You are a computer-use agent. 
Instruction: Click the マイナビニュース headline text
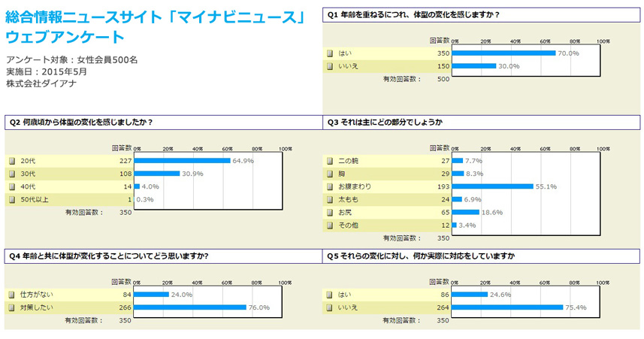click(156, 17)
